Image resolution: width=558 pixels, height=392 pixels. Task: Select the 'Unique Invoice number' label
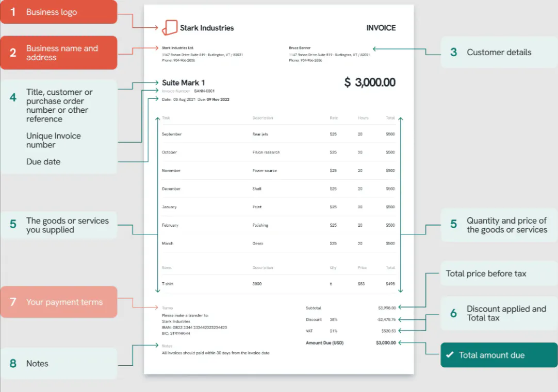point(54,141)
